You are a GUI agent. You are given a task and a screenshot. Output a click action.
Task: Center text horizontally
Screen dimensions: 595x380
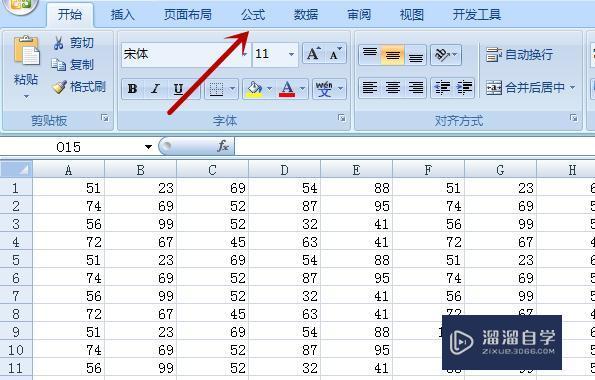[x=392, y=88]
